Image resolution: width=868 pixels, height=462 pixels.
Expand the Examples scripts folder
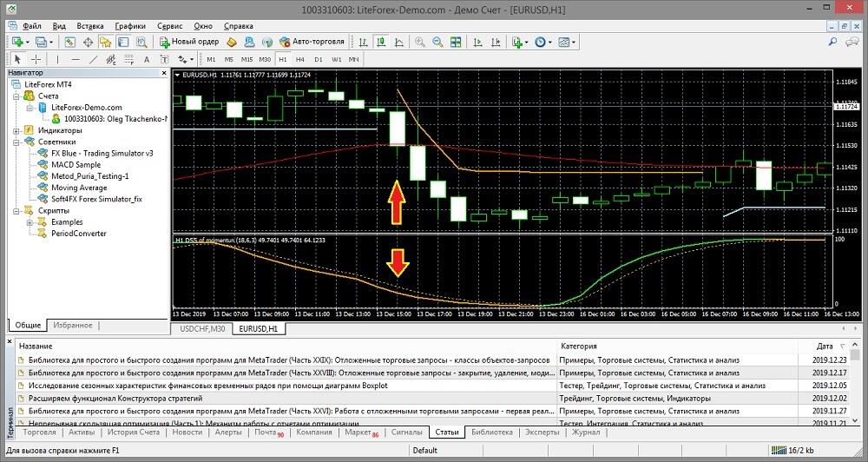point(30,222)
